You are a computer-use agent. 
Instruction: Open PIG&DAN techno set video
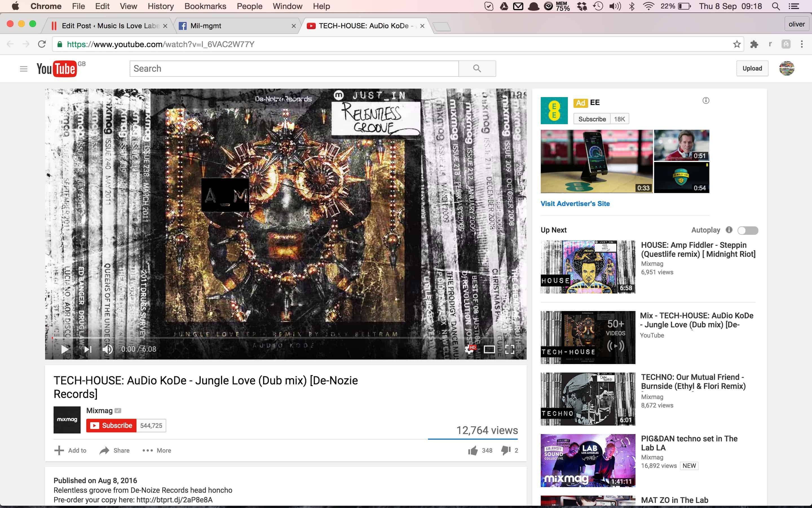click(689, 443)
